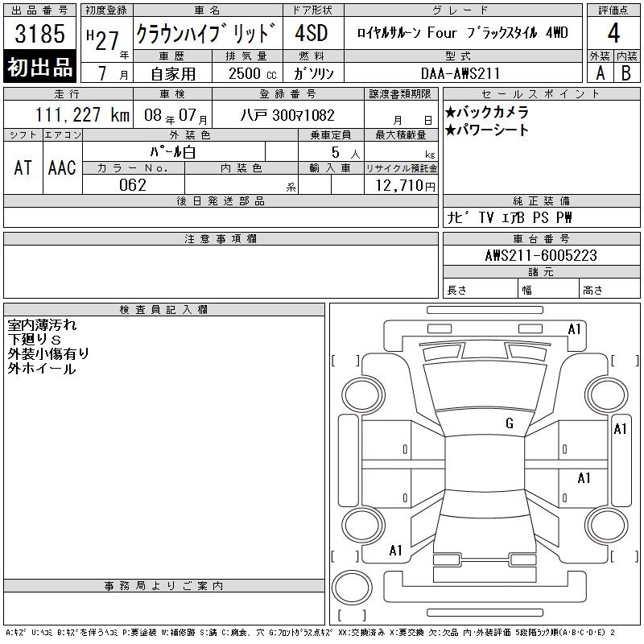Select the equipment list ナビ TV エアB PS PW
The width and height of the screenshot is (644, 644).
(x=510, y=217)
